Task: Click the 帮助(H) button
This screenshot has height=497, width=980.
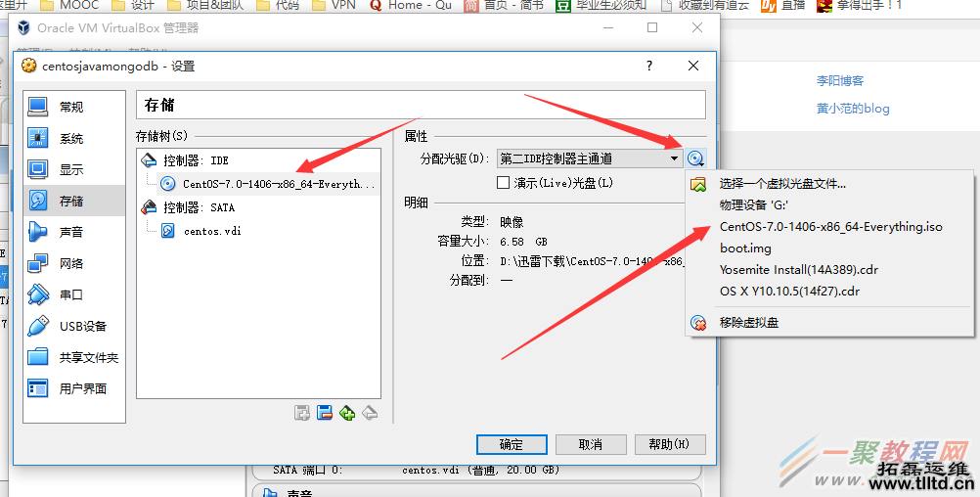Action: (670, 444)
